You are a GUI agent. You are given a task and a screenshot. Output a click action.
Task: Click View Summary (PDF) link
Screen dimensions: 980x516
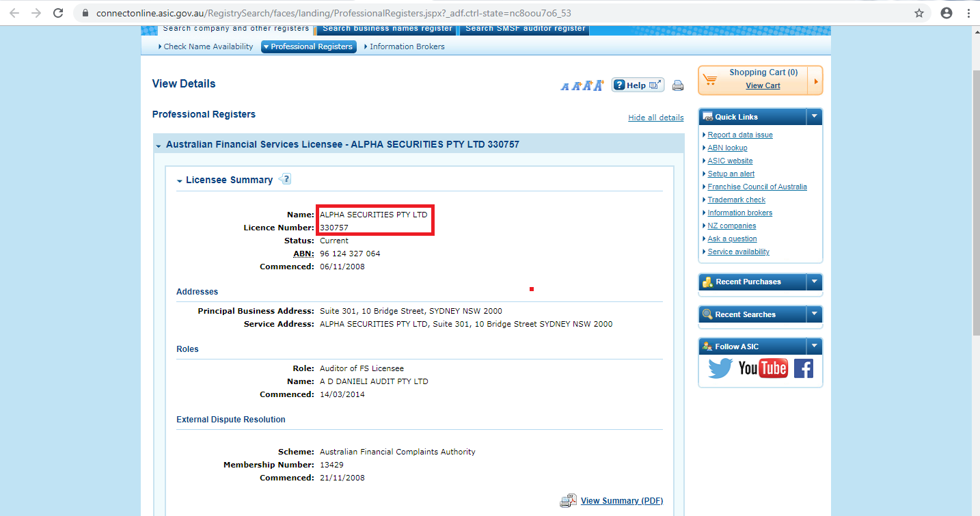[622, 501]
